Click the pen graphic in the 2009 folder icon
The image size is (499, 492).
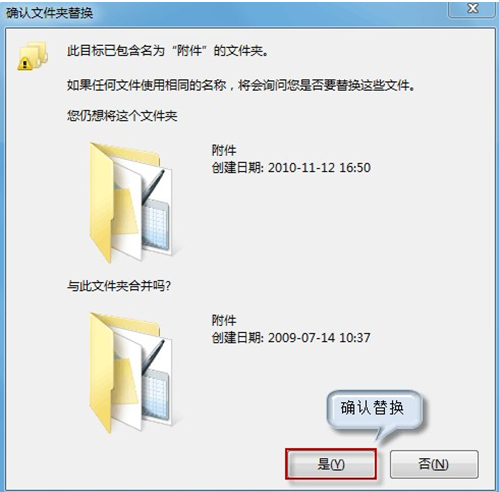(x=153, y=358)
